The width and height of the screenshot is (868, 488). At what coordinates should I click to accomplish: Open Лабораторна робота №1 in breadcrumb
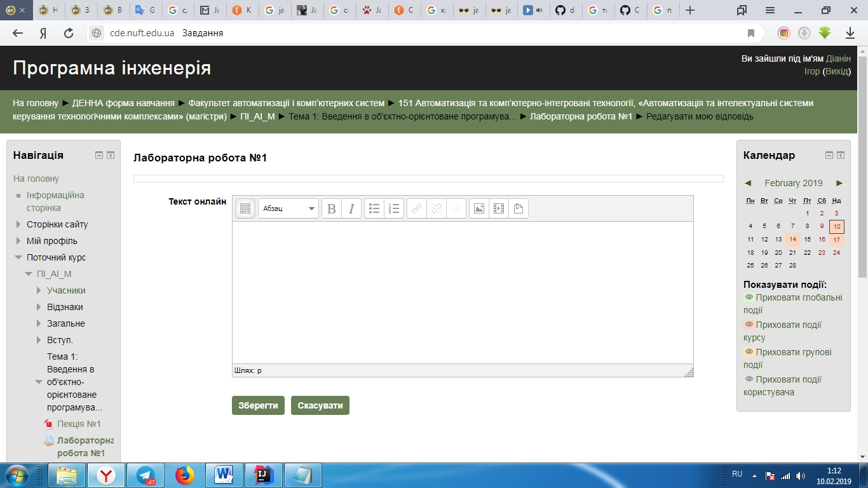(x=581, y=116)
